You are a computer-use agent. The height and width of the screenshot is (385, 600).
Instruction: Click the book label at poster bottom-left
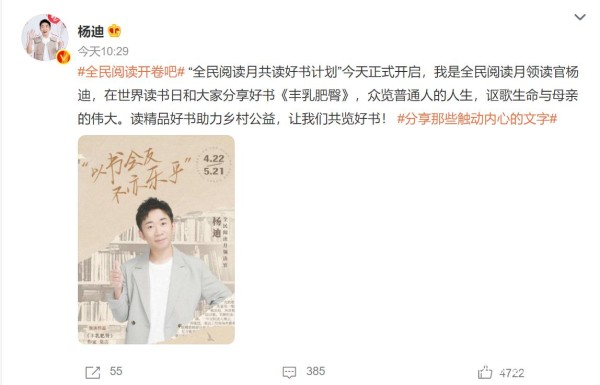[x=99, y=335]
